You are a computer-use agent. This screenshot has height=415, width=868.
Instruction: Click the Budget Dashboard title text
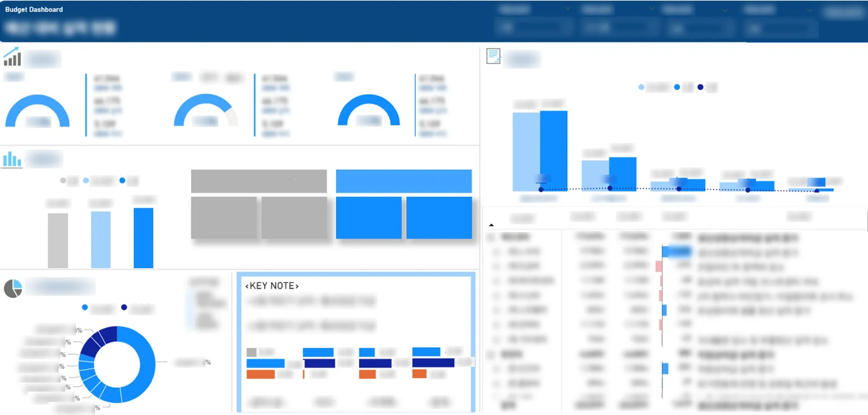coord(34,10)
